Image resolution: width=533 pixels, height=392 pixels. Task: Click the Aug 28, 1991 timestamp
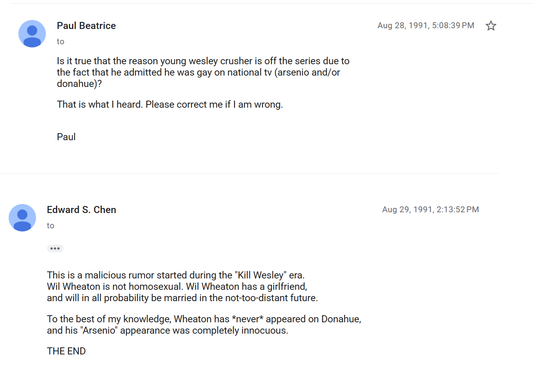[x=426, y=25]
